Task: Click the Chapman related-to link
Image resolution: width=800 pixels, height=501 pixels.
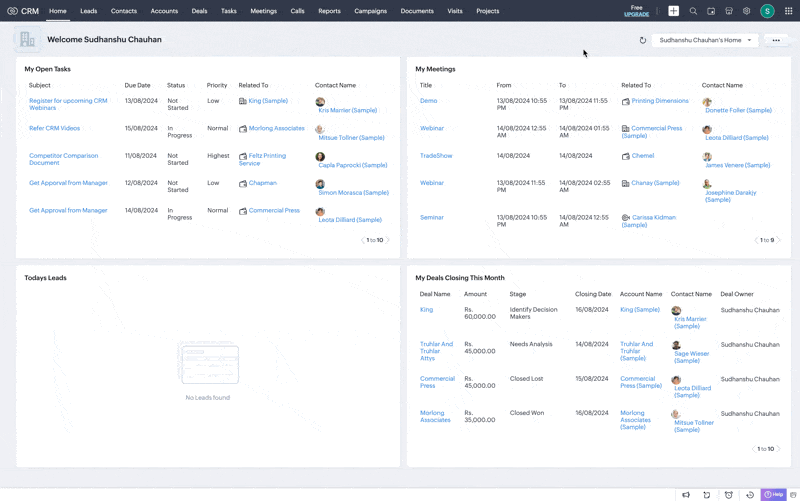Action: coord(263,183)
